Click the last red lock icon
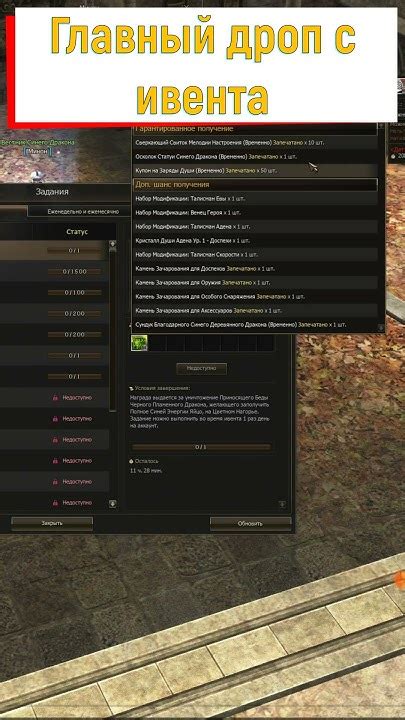The height and width of the screenshot is (720, 405). 55,502
